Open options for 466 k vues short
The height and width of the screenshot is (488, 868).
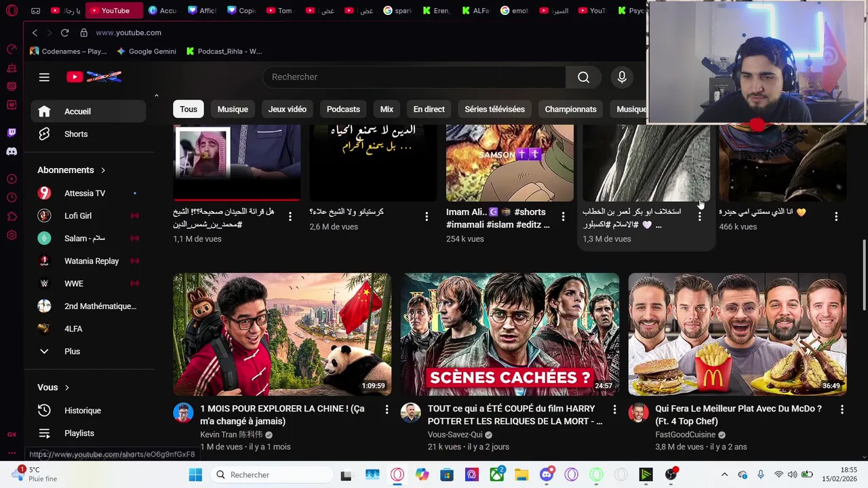pyautogui.click(x=836, y=216)
